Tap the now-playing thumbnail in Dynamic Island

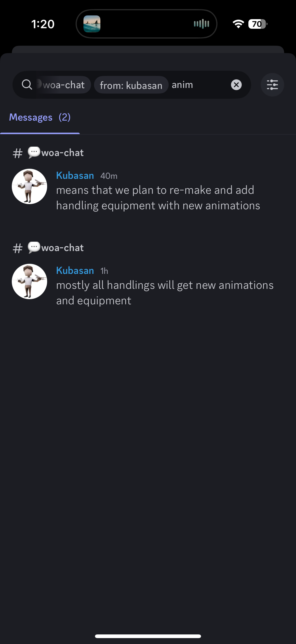[x=92, y=24]
